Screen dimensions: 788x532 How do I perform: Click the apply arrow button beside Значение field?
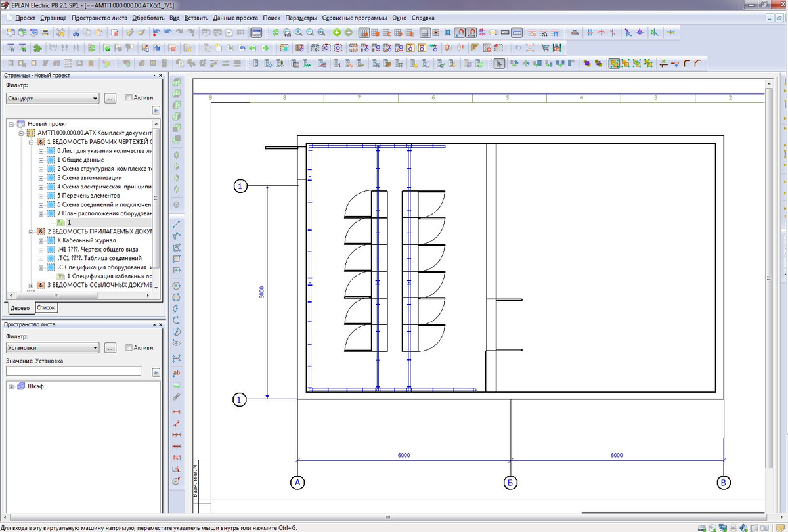[x=156, y=372]
